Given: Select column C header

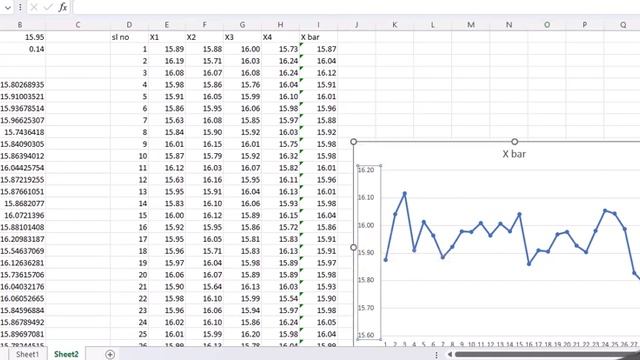Looking at the screenshot, I should coord(78,25).
